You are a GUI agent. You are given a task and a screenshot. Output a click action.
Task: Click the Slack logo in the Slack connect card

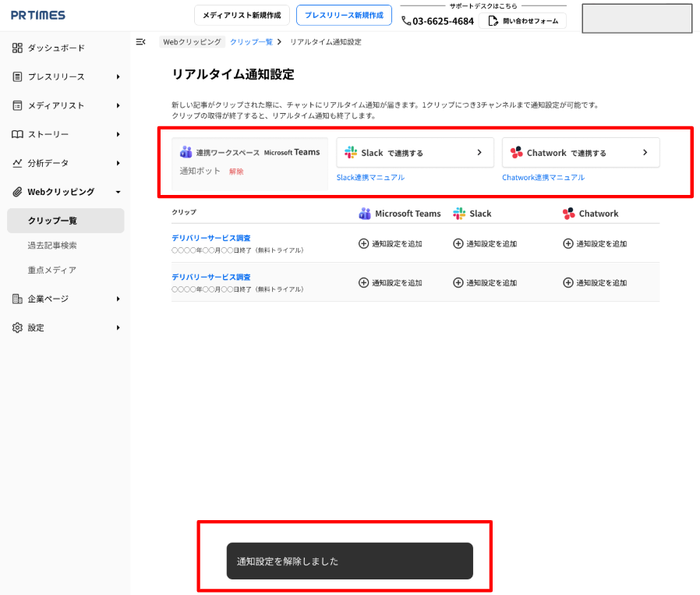click(x=351, y=152)
